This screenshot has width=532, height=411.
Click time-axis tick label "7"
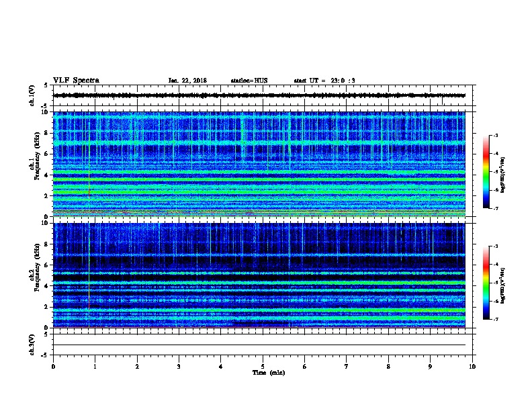tap(347, 367)
